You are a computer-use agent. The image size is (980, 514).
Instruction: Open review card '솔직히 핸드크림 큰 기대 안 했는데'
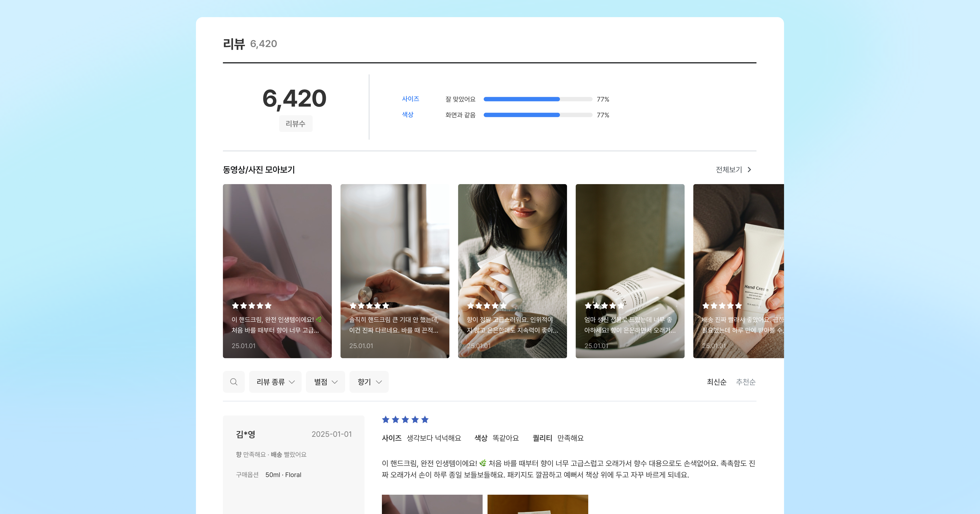395,271
